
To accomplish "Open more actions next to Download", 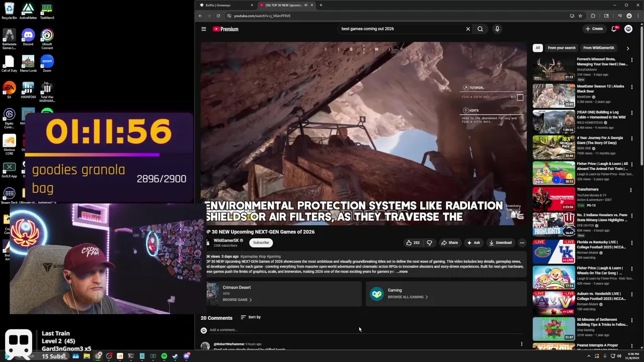I will pos(522,243).
